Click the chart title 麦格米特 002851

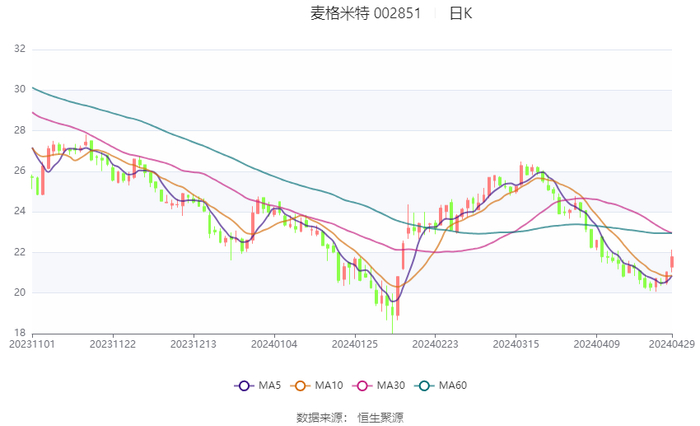tap(365, 13)
